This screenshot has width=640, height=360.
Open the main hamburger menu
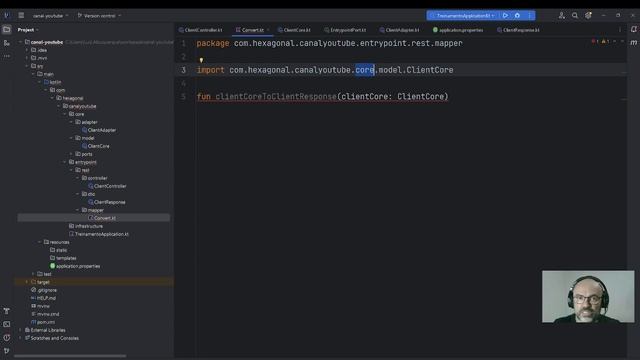coord(21,16)
